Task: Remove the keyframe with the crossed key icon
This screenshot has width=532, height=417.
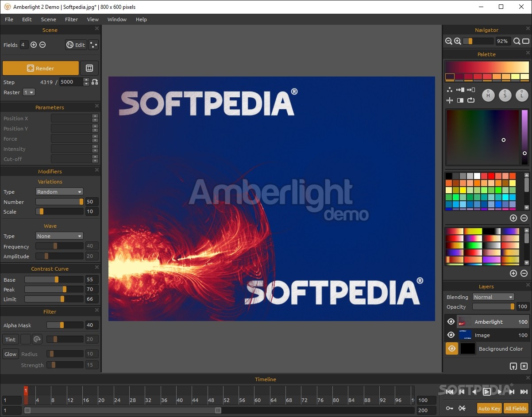Action: (462, 408)
